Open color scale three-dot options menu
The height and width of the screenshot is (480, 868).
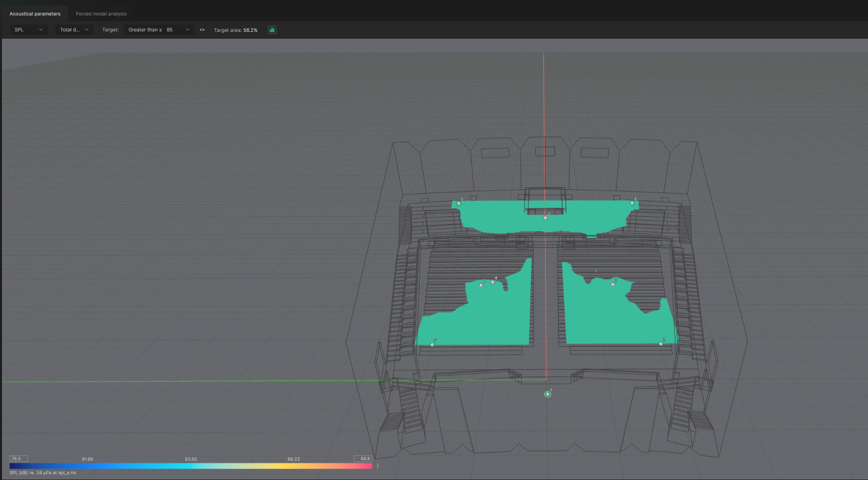point(378,466)
